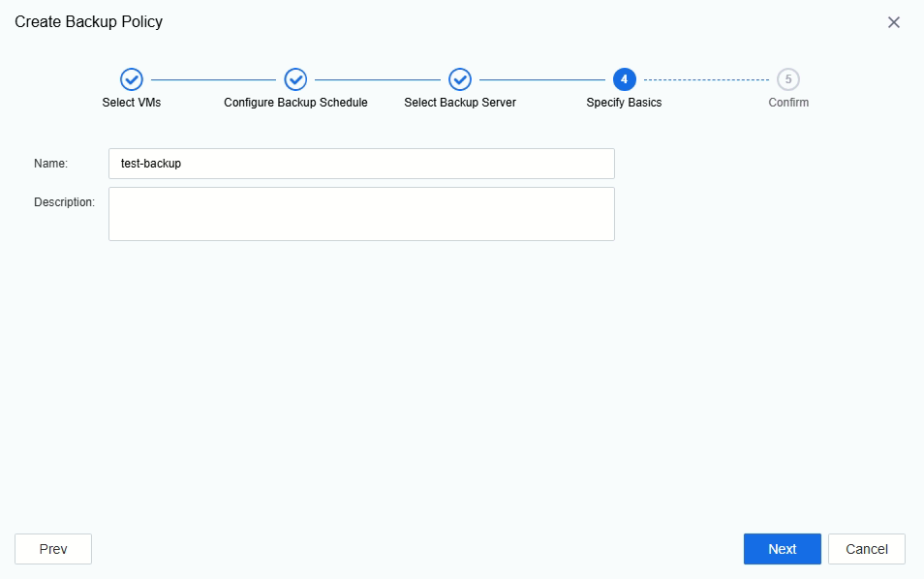The image size is (924, 579).
Task: Click into the Description text area
Action: coord(361,214)
